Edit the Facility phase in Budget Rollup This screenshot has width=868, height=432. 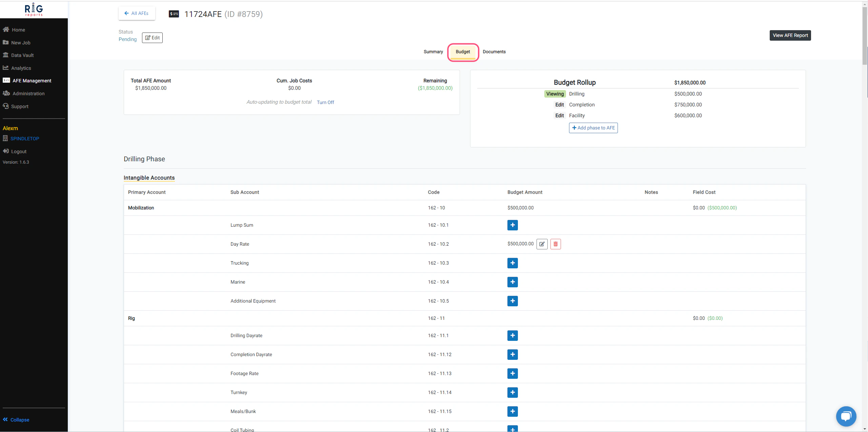[559, 116]
